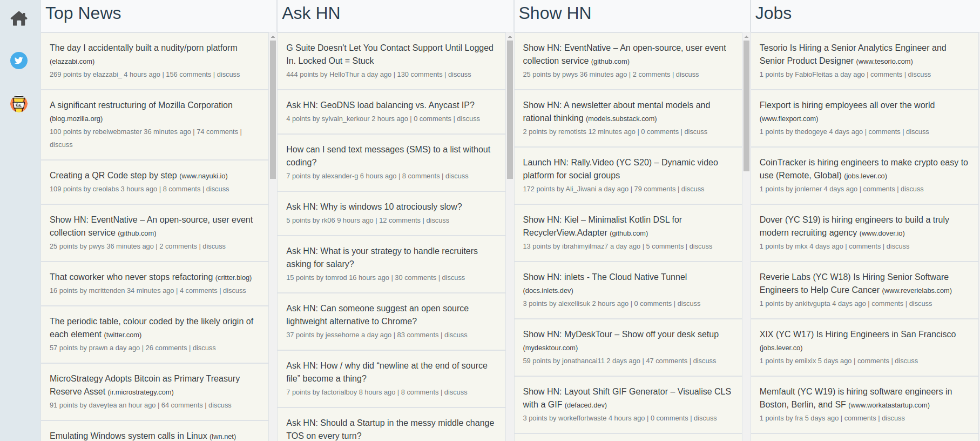
Task: Open user HelloThur profile link
Action: coord(344,75)
